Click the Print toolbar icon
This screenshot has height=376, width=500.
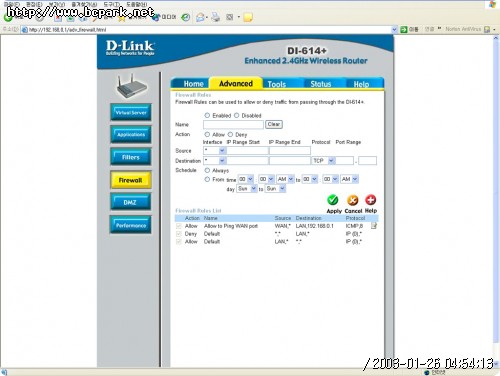coord(216,17)
